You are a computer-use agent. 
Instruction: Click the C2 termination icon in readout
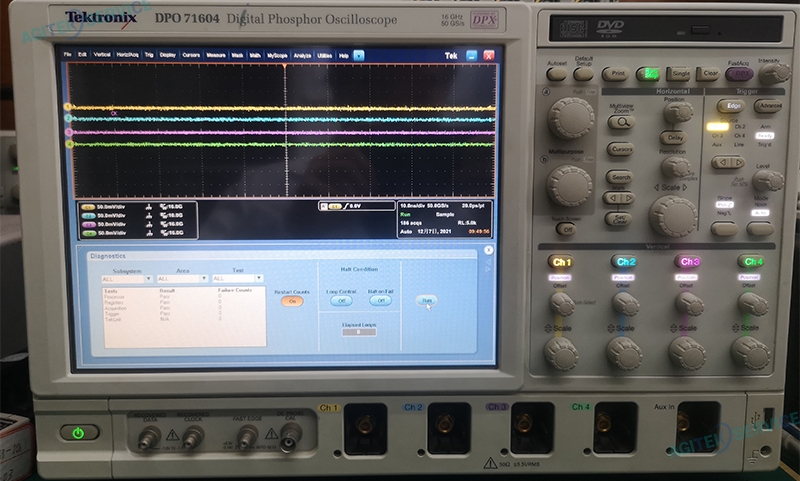pyautogui.click(x=148, y=215)
